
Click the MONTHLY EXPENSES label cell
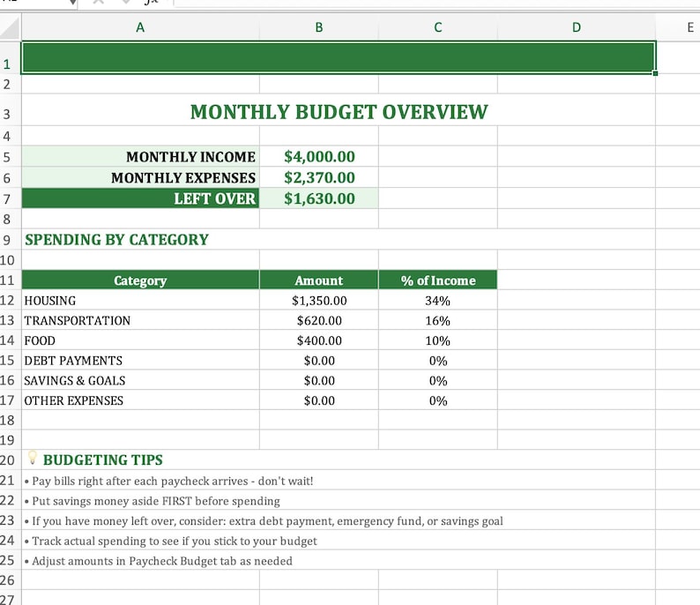tap(140, 177)
